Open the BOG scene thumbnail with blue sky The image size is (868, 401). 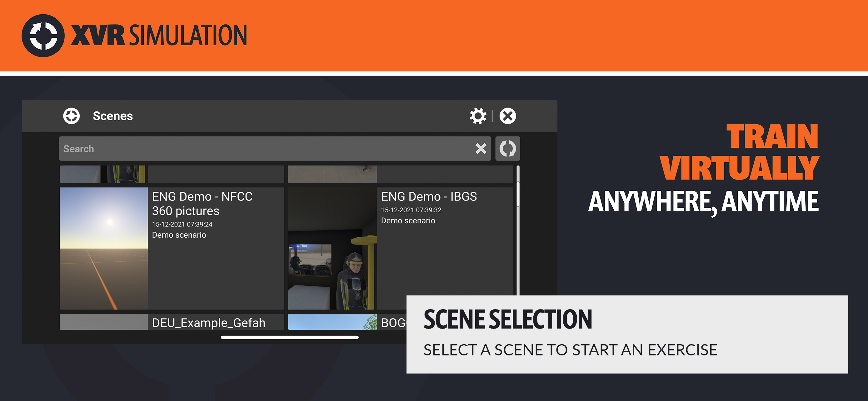(332, 322)
